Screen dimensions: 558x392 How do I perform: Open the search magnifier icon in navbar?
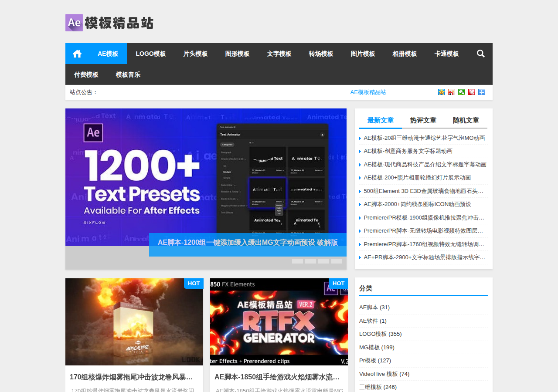pos(481,54)
